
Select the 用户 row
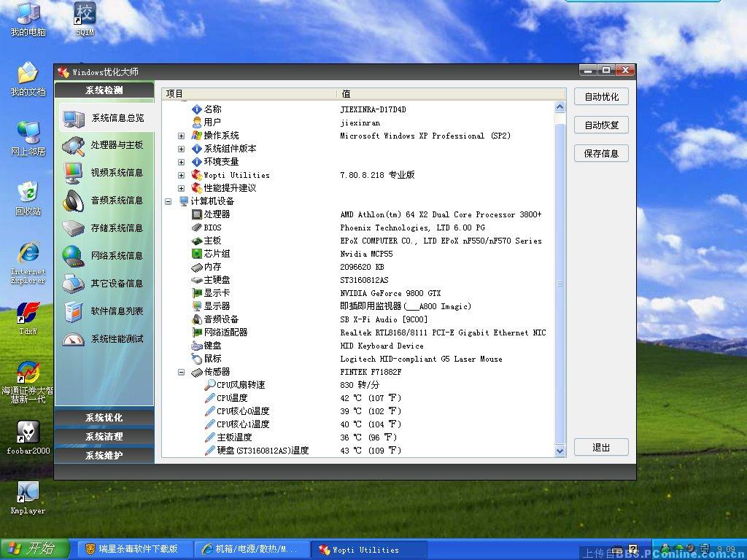(358, 122)
